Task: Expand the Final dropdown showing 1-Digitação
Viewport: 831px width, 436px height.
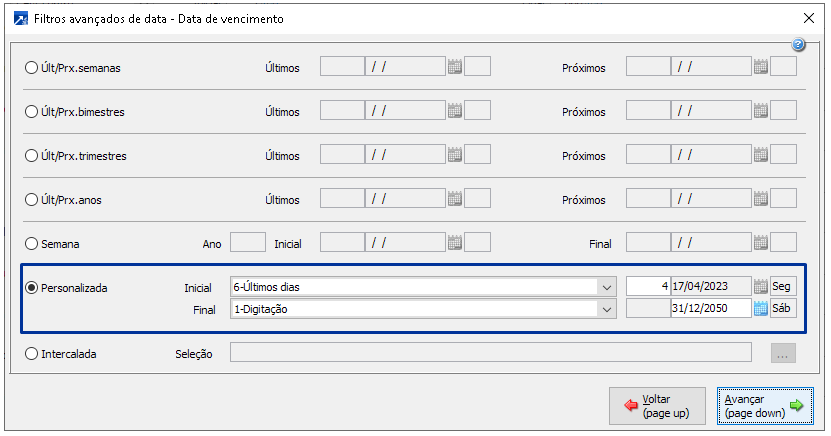Action: [606, 310]
